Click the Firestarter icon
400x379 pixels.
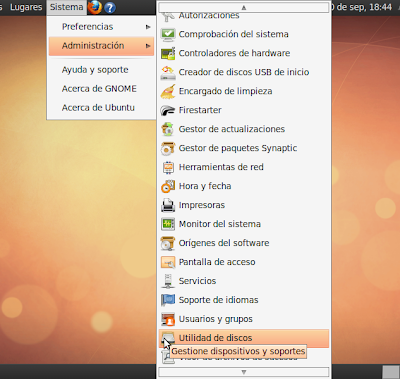pyautogui.click(x=168, y=110)
